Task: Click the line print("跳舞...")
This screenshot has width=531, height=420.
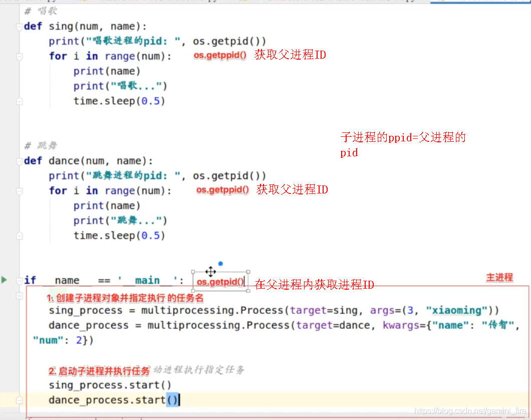Action: click(120, 221)
